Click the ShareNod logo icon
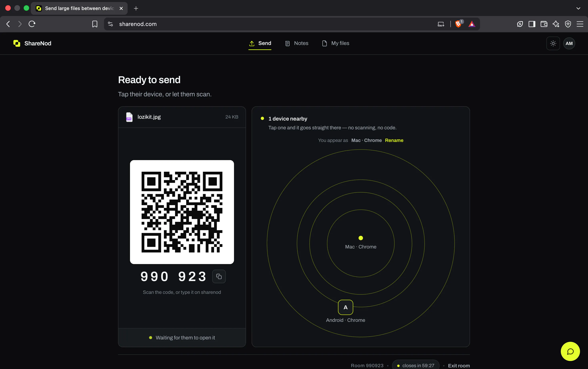Image resolution: width=588 pixels, height=369 pixels. click(17, 43)
